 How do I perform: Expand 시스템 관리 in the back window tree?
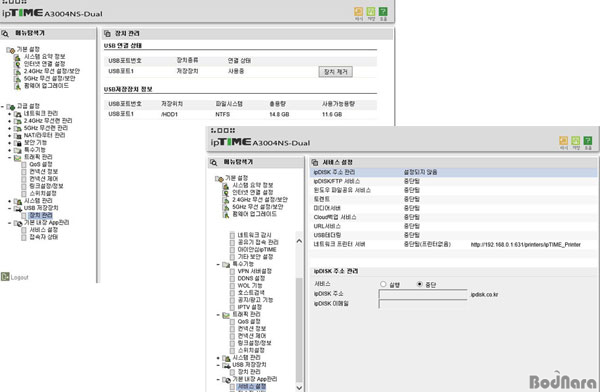(x=10, y=201)
